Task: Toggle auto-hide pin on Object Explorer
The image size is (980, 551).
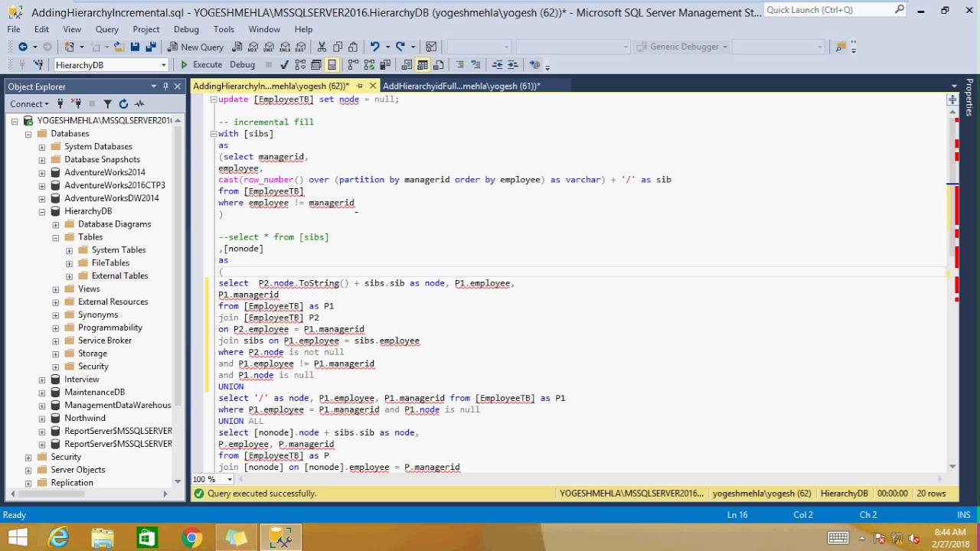Action: pos(165,86)
